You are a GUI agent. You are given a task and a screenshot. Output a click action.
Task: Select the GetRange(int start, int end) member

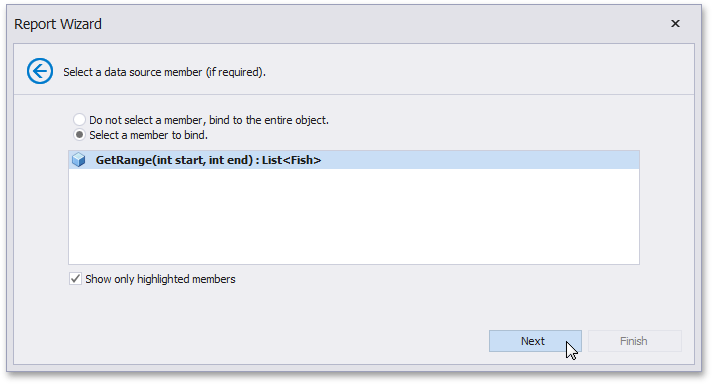click(x=354, y=160)
